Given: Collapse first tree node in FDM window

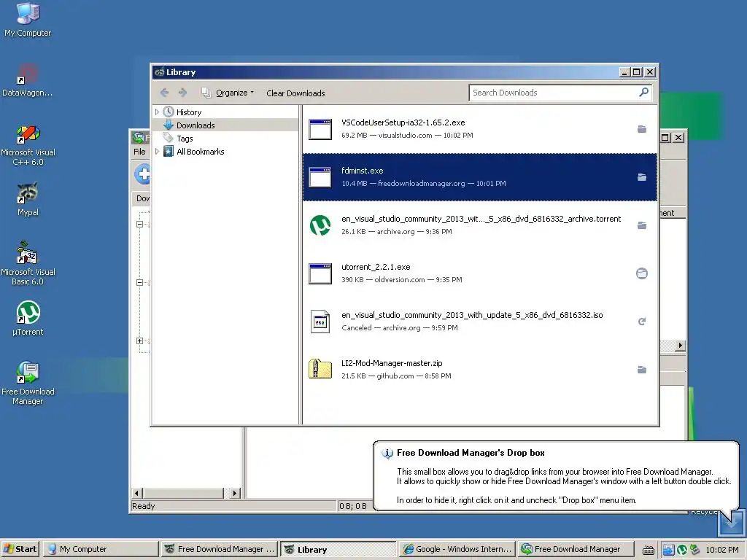Looking at the screenshot, I should 139,224.
